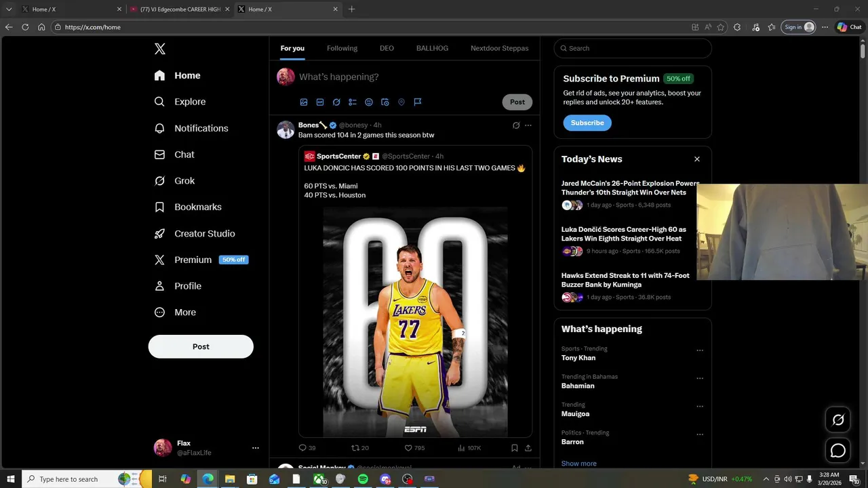Click Premium in the sidebar
The image size is (868, 488).
click(x=201, y=260)
